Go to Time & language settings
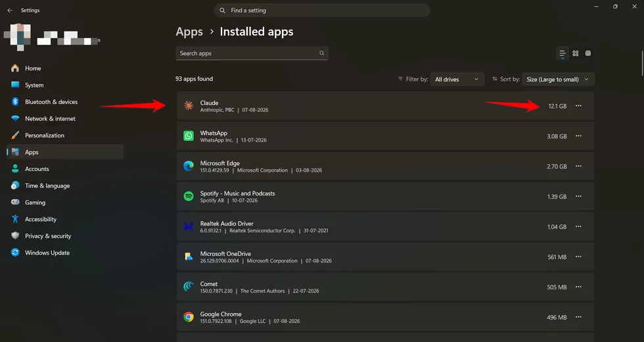This screenshot has width=644, height=342. [65, 185]
